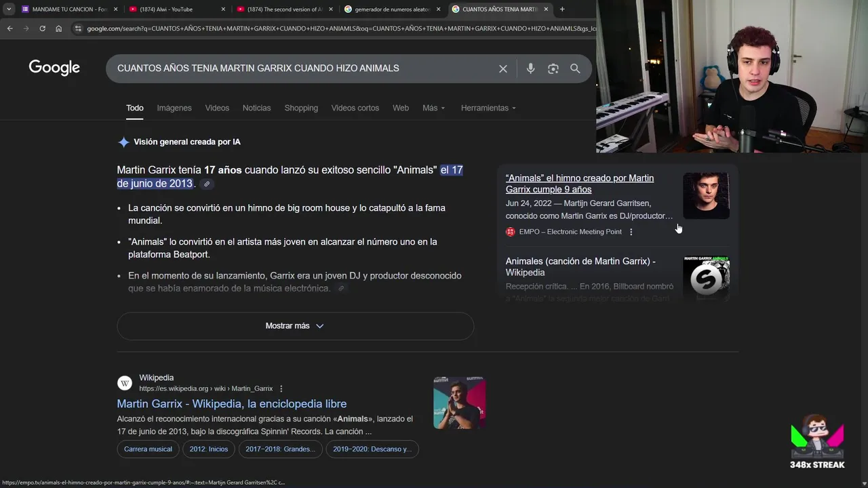Select the Videos search filter
The image size is (868, 488).
point(217,108)
